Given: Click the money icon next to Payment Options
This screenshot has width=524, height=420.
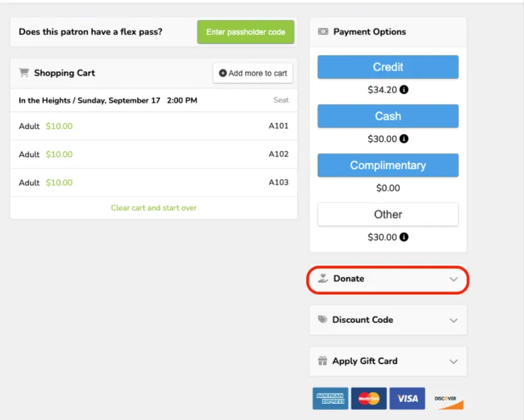Looking at the screenshot, I should 323,31.
